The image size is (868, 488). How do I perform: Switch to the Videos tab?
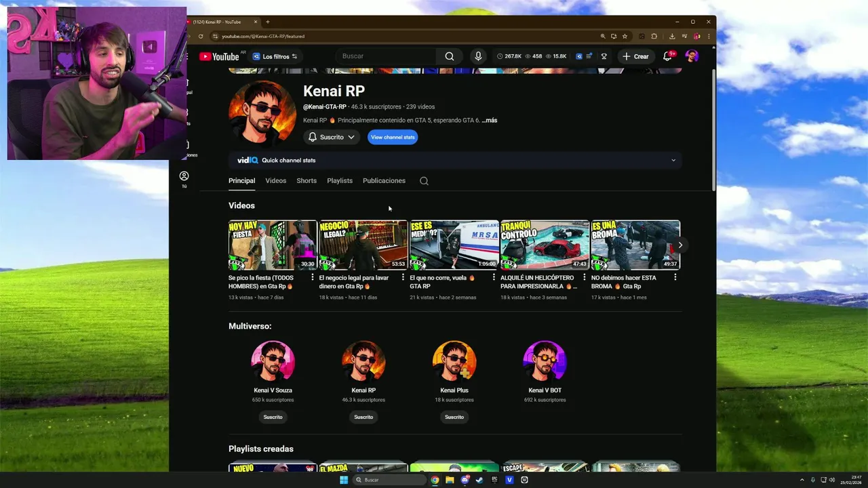coord(275,181)
